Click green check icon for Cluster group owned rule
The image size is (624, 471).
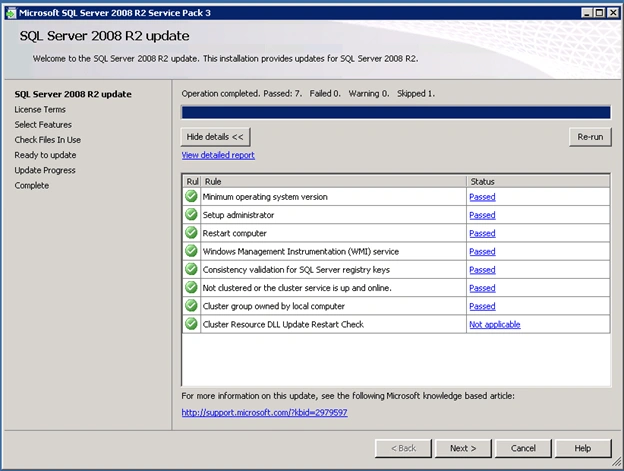click(191, 306)
